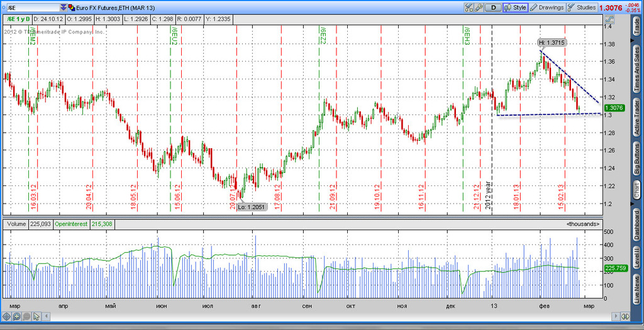Open the Active Trader tab
Image resolution: width=644 pixels, height=330 pixels.
636,118
